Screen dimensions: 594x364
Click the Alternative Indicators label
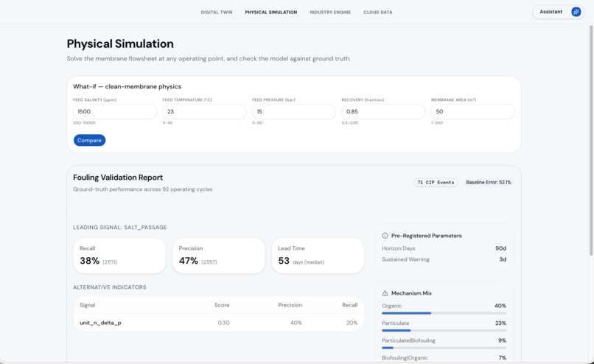tap(110, 287)
